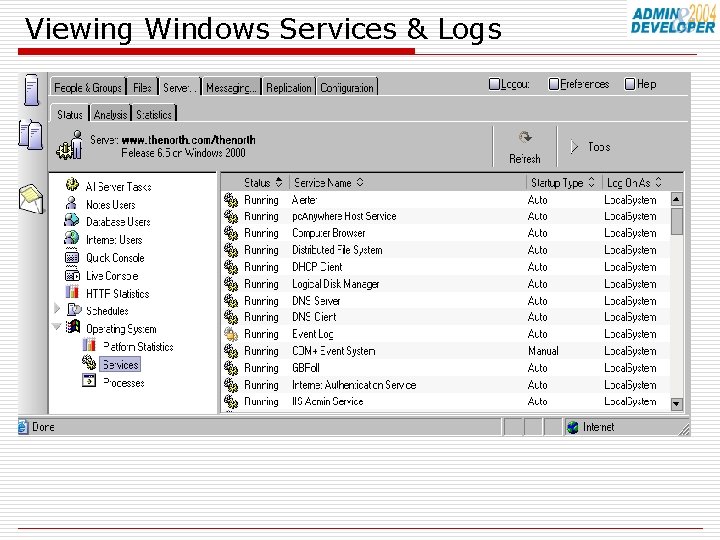Select the Computer Browser service name
This screenshot has height=540, width=720.
(x=329, y=233)
